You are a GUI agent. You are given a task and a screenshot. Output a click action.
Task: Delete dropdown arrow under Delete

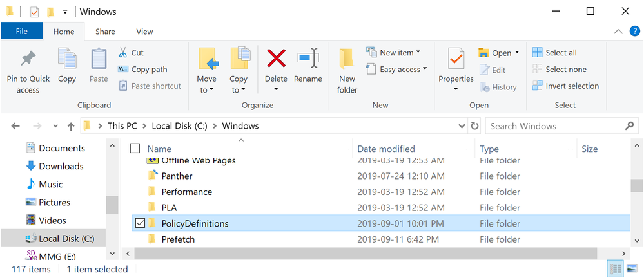tap(276, 89)
